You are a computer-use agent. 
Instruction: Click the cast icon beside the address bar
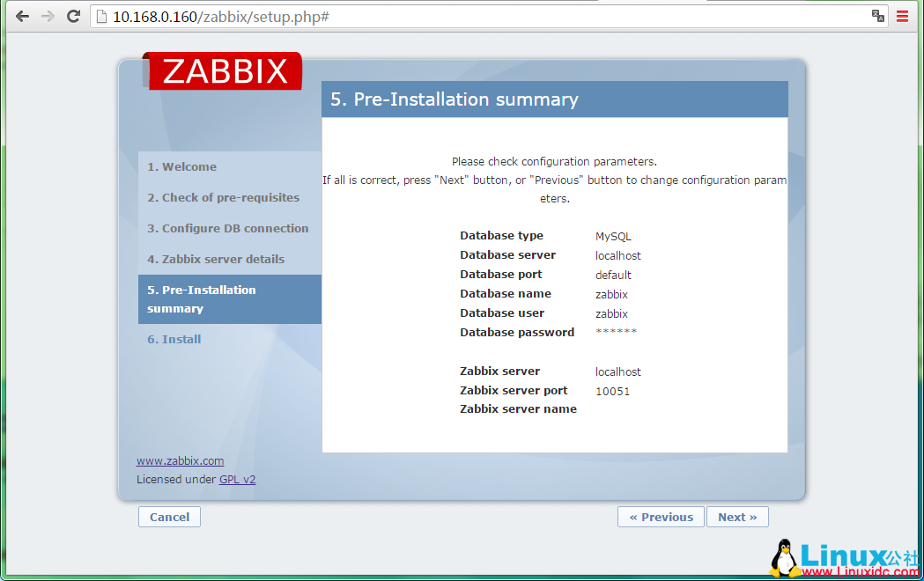click(877, 16)
